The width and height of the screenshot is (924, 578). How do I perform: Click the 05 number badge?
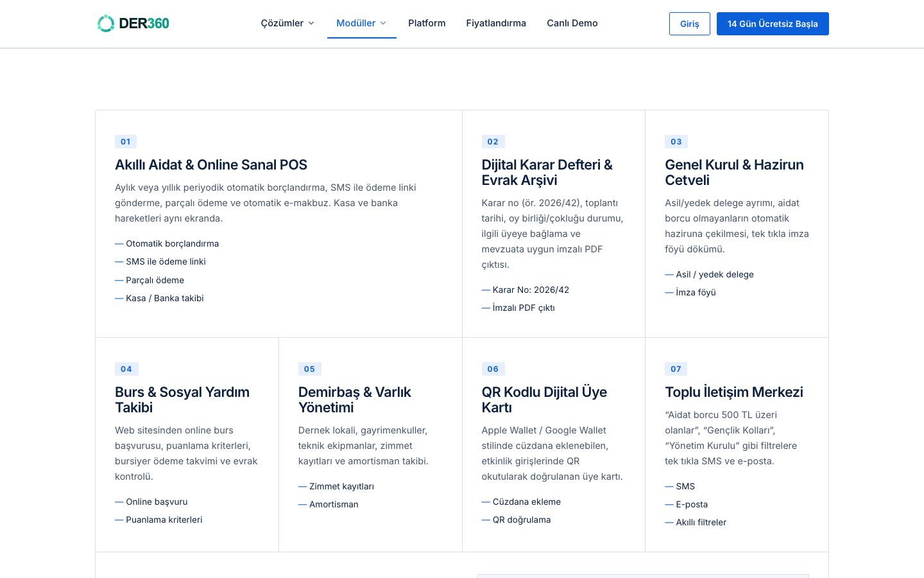point(310,369)
